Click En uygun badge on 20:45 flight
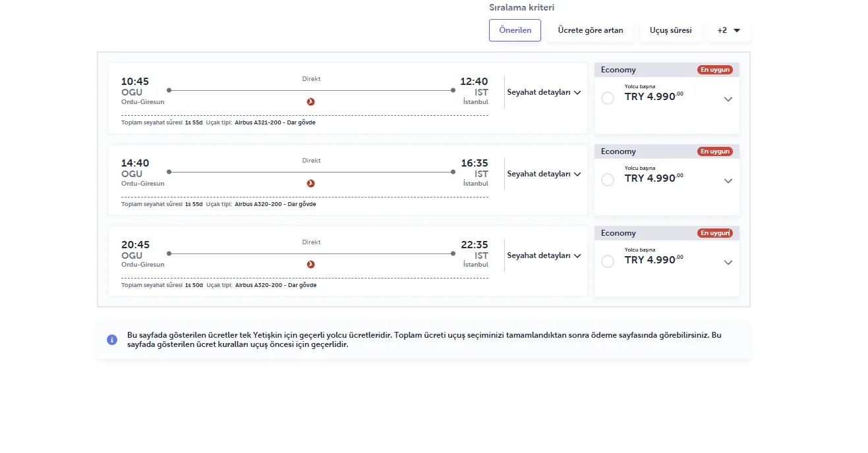 coord(715,233)
